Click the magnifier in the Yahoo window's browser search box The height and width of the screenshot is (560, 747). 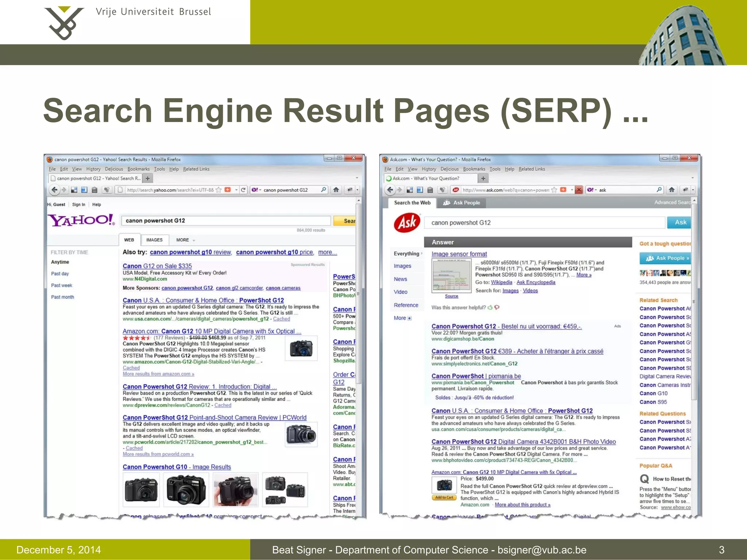[324, 190]
